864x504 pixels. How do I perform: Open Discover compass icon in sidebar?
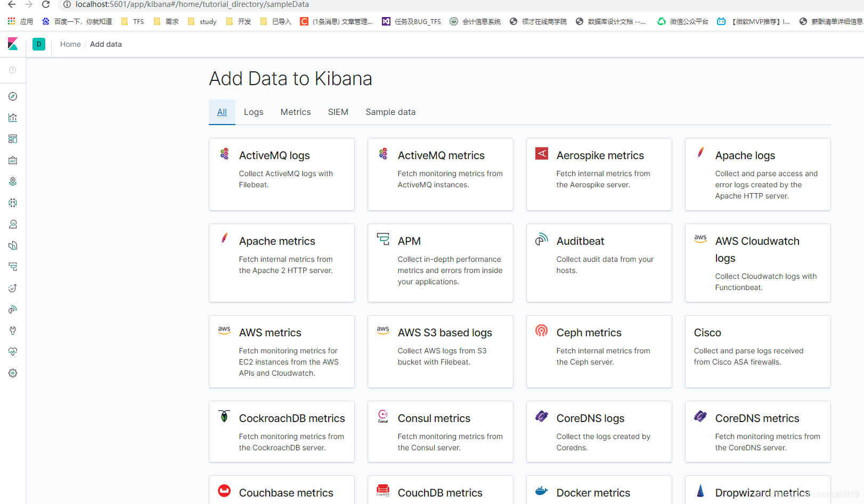point(13,96)
